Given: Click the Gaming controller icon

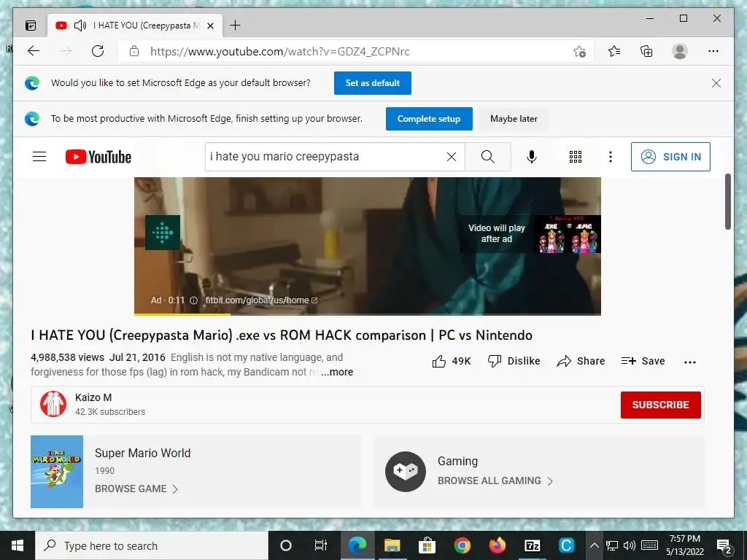Looking at the screenshot, I should pyautogui.click(x=406, y=472).
